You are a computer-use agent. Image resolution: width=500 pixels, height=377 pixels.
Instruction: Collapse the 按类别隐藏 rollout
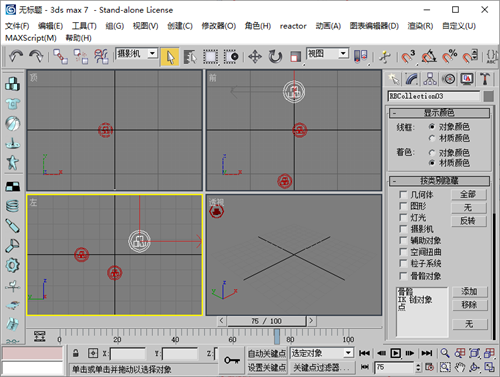(x=439, y=181)
